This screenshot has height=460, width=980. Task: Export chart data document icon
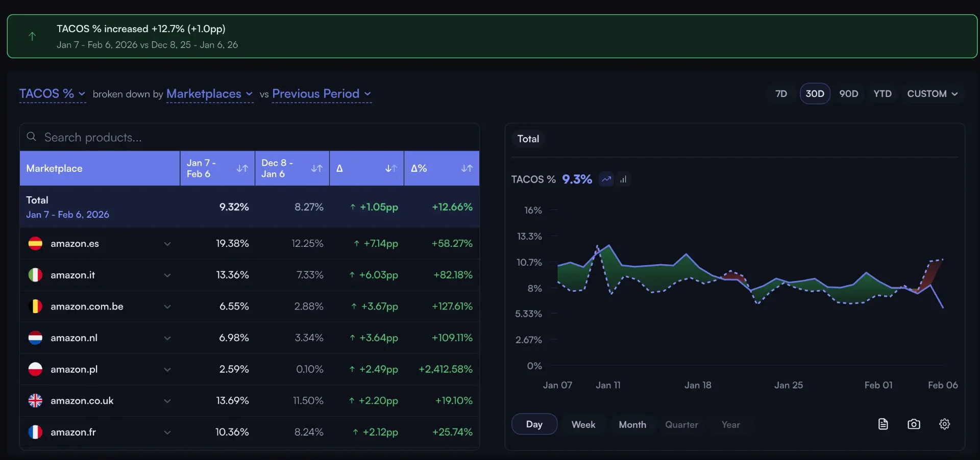(x=883, y=424)
